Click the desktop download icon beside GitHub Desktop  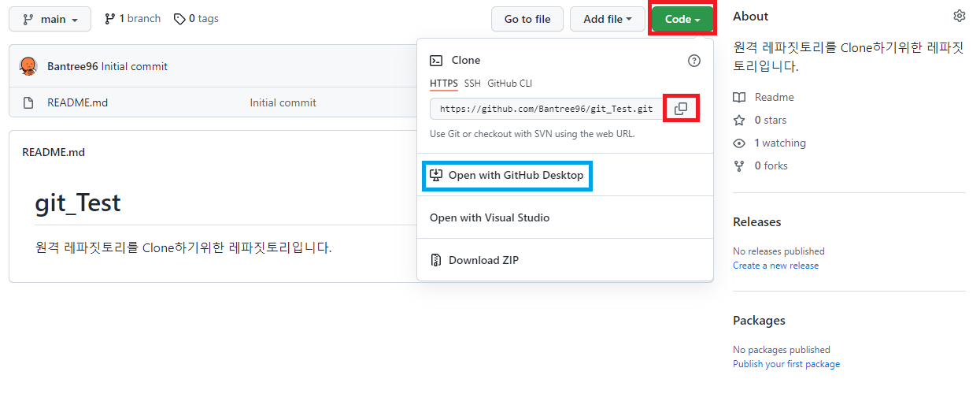click(x=436, y=175)
